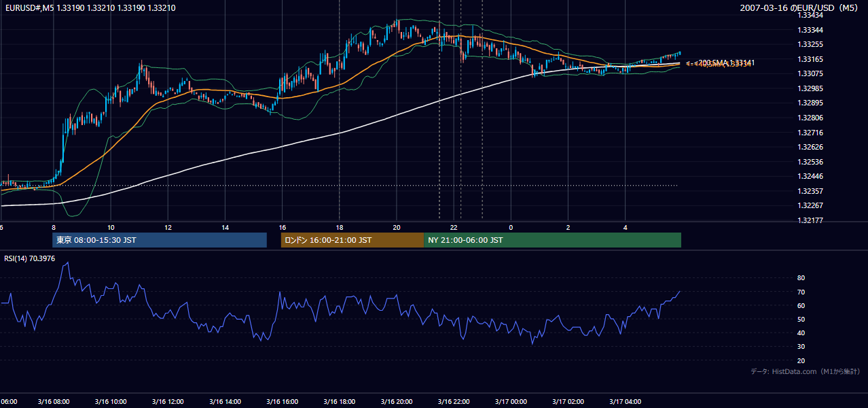Viewport: 868px width, 408px height.
Task: Click the 3/16 22:00 bottom timeline label
Action: click(x=454, y=401)
